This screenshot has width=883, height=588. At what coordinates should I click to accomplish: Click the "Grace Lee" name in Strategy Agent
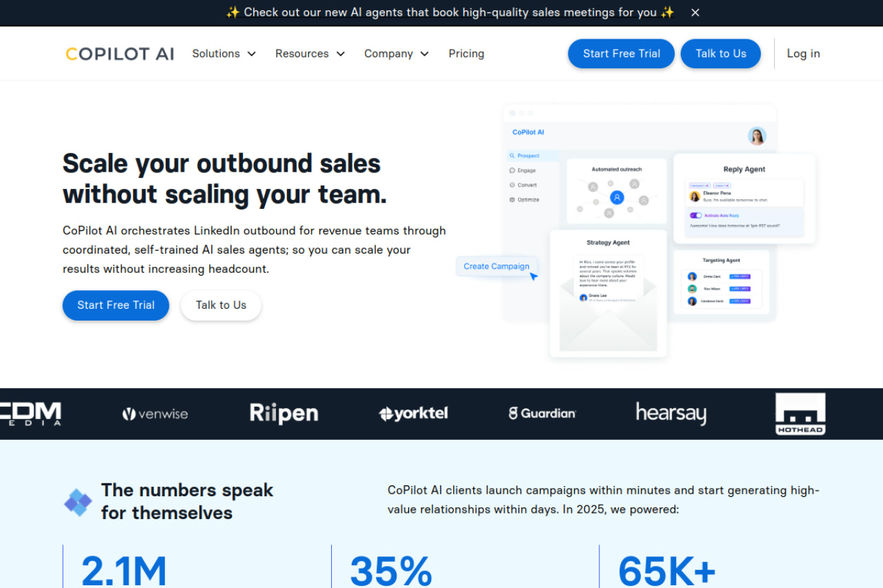tap(598, 296)
